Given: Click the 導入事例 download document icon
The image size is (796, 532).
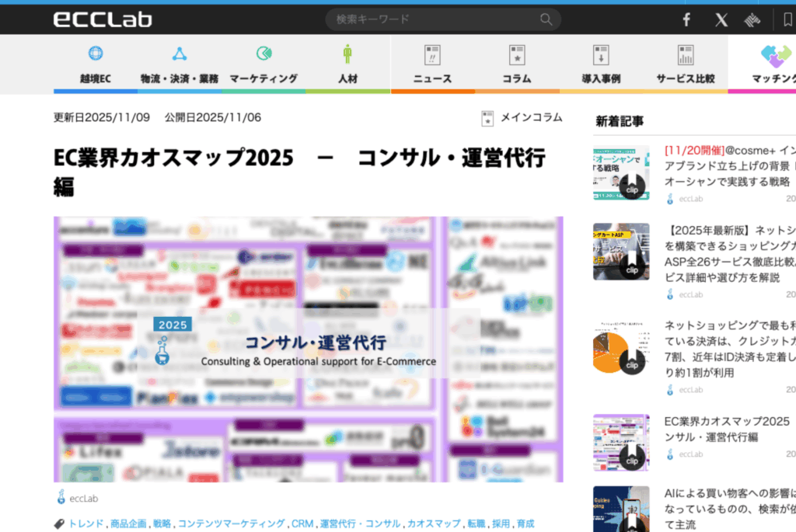Looking at the screenshot, I should click(x=601, y=54).
